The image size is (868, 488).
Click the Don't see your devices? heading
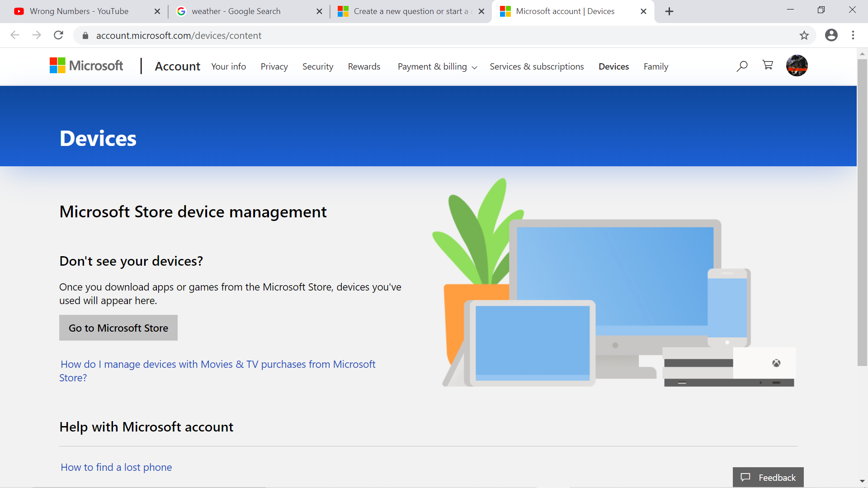131,261
